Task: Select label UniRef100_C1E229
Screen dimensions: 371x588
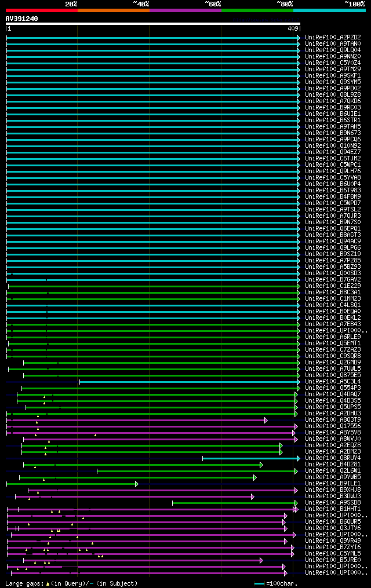Action: 333,286
